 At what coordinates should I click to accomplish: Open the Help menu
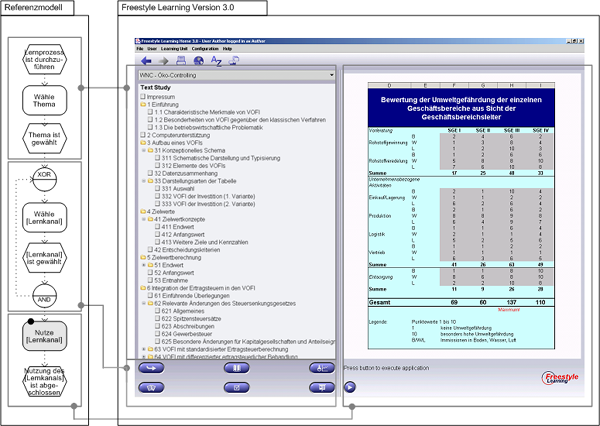click(227, 49)
